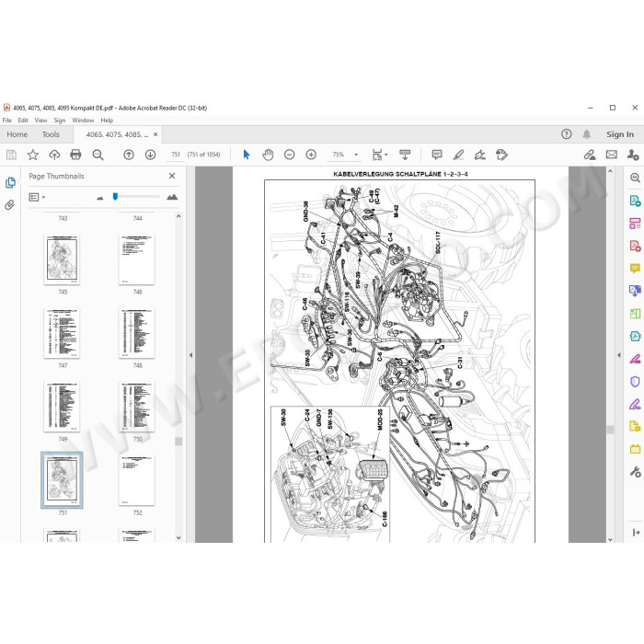
Task: Print the document using the printer icon
Action: (75, 155)
